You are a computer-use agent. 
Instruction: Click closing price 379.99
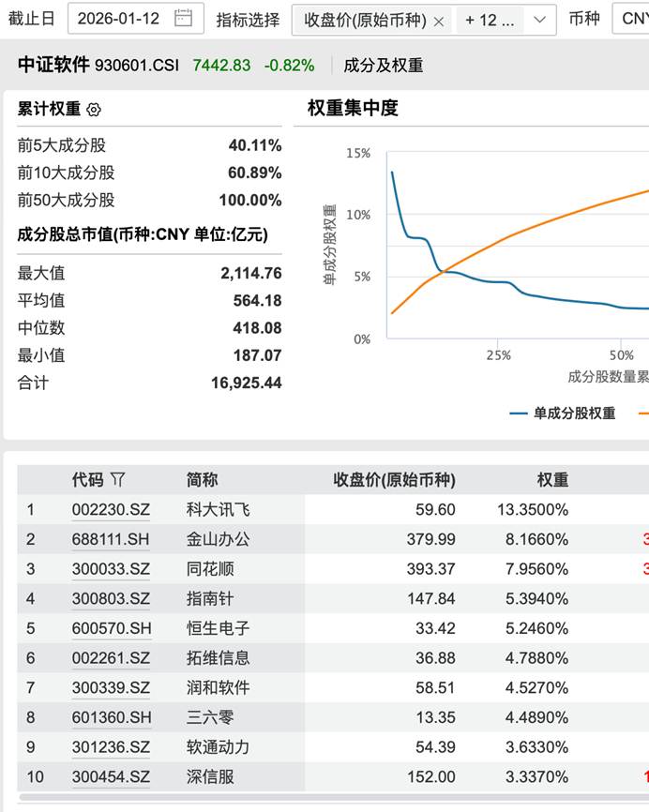(x=430, y=539)
